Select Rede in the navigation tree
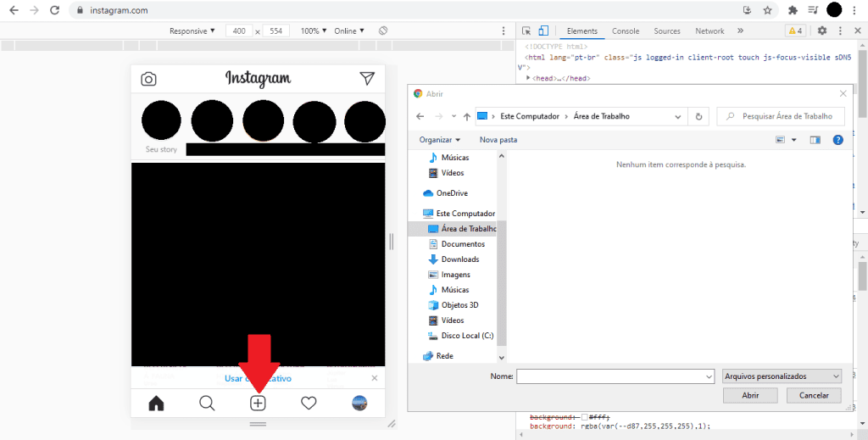This screenshot has width=868, height=440. click(x=438, y=356)
